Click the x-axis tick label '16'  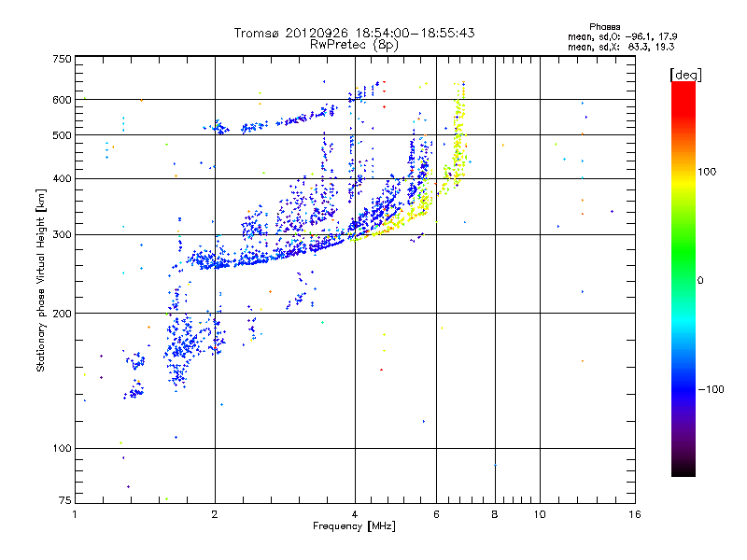pos(635,514)
